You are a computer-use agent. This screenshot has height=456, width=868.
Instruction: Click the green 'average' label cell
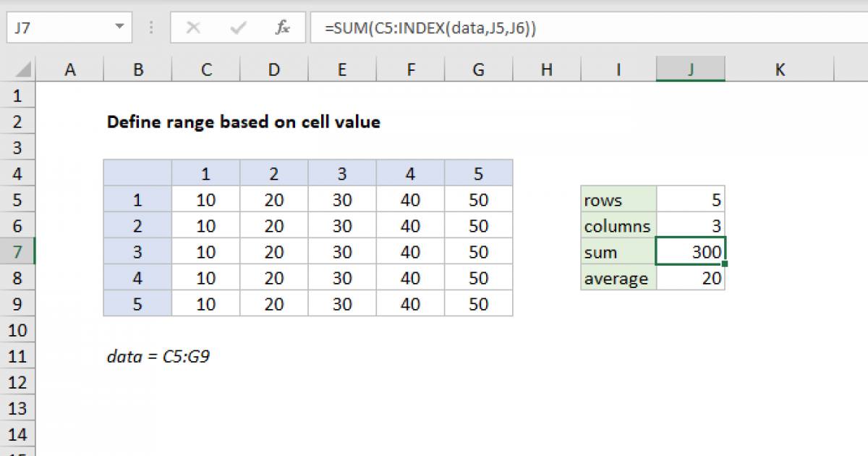(618, 278)
